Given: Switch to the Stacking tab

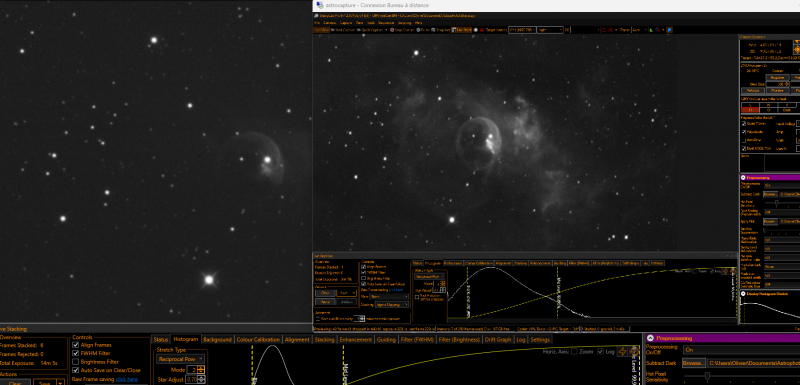Looking at the screenshot, I should point(324,339).
